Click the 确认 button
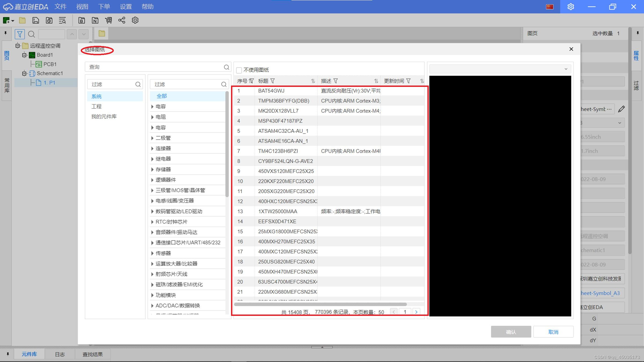Viewport: 644px width, 362px height. click(511, 332)
